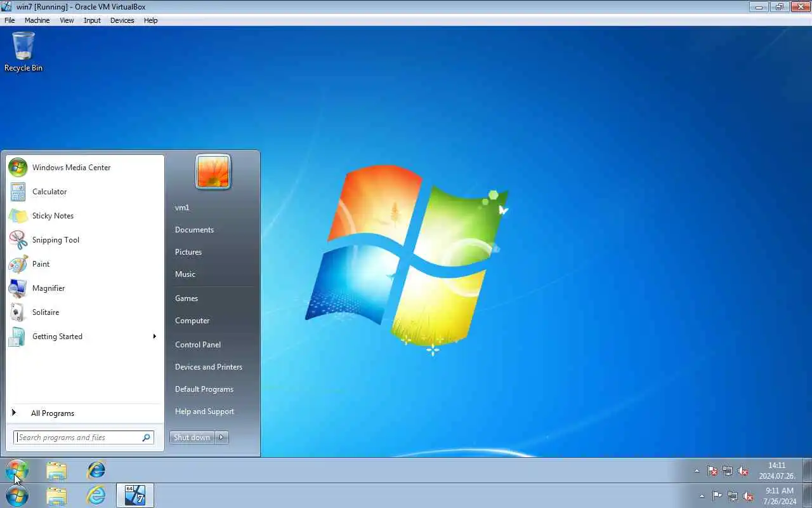The width and height of the screenshot is (812, 508).
Task: Show hidden tray icons on 9:11 AM taskbar
Action: [x=702, y=496]
